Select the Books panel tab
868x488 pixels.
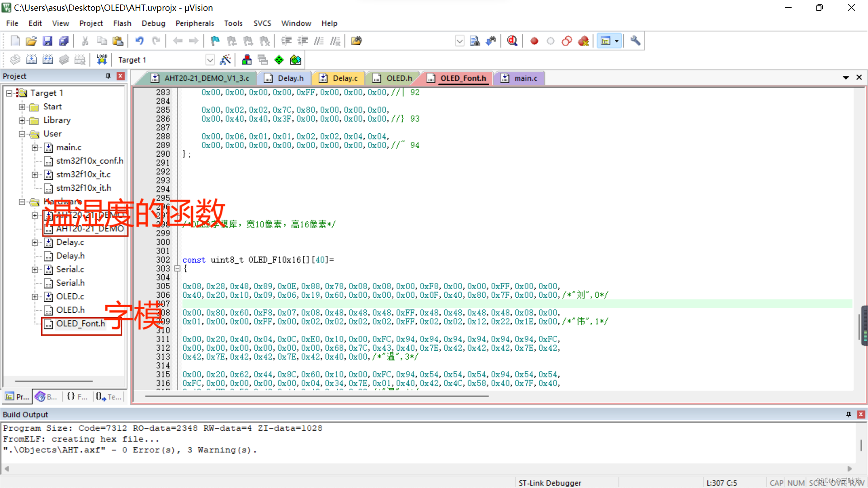pyautogui.click(x=46, y=397)
